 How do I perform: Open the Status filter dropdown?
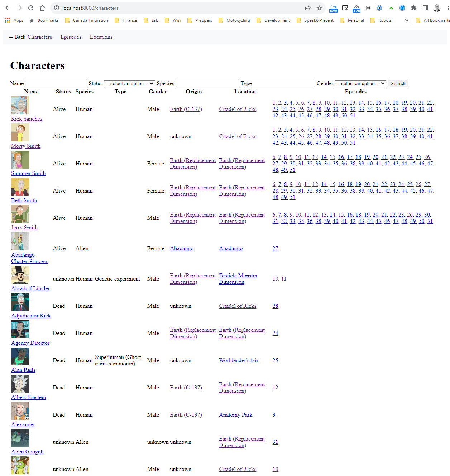point(129,83)
